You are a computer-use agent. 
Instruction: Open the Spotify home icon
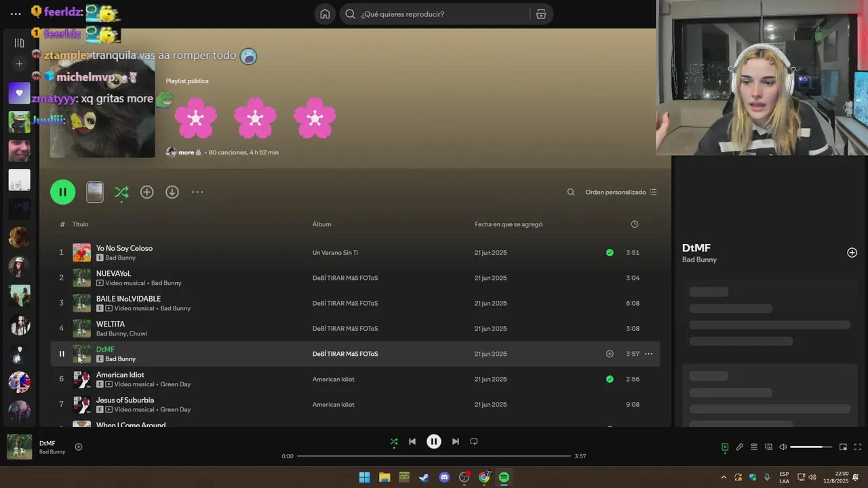click(325, 14)
